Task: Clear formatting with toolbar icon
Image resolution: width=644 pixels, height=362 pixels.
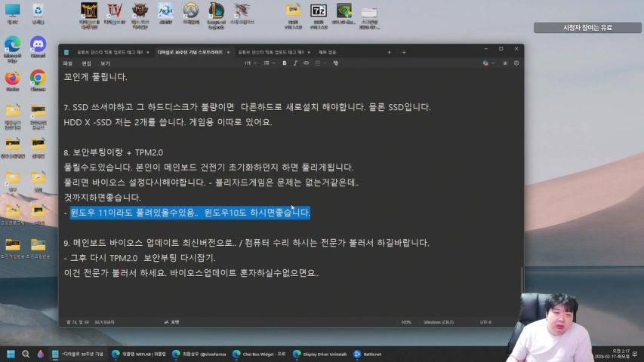Action: coord(335,63)
